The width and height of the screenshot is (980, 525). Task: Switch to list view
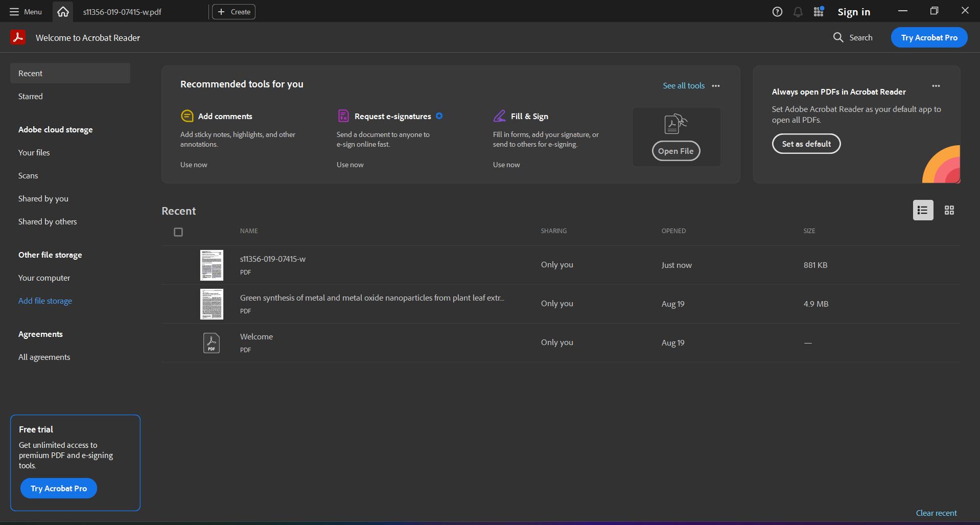click(923, 210)
